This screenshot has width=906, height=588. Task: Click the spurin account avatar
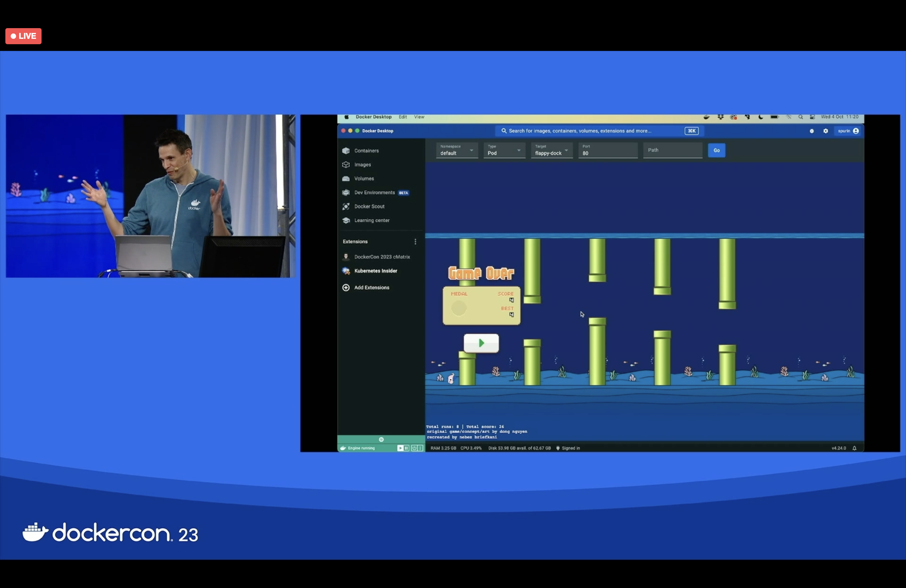(856, 131)
